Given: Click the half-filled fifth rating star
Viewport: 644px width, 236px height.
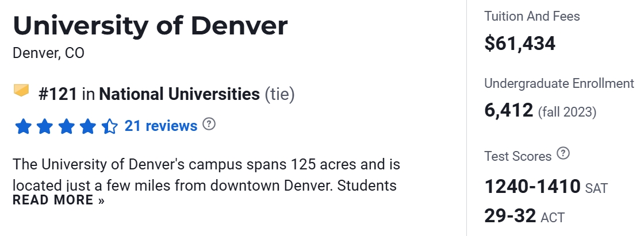Looking at the screenshot, I should tap(109, 126).
